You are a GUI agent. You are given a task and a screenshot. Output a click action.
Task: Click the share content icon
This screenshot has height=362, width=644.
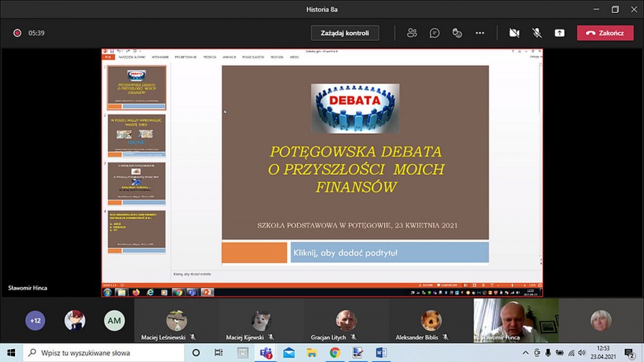tap(560, 33)
